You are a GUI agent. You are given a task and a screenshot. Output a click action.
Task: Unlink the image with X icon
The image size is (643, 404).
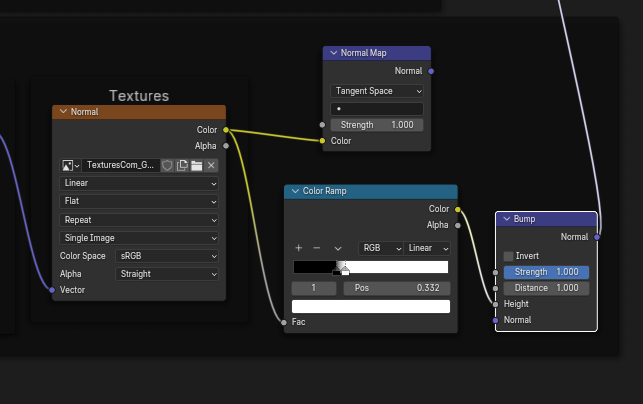tap(211, 165)
